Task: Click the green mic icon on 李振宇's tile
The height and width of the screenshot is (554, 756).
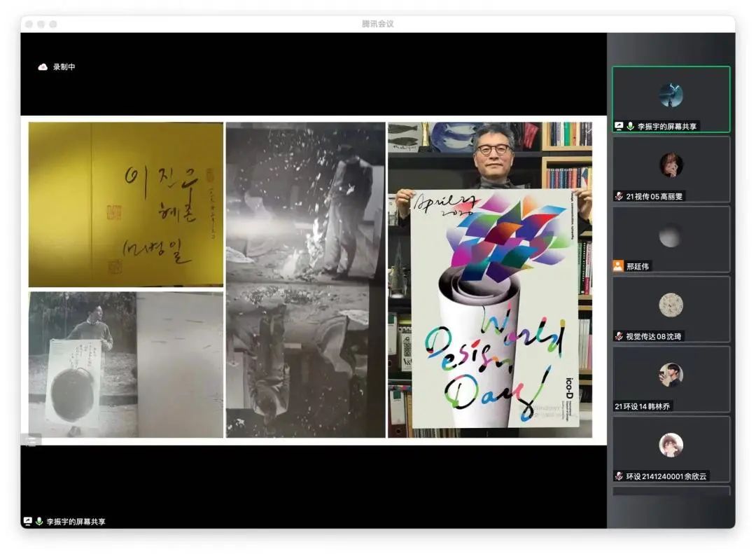Action: pos(630,126)
